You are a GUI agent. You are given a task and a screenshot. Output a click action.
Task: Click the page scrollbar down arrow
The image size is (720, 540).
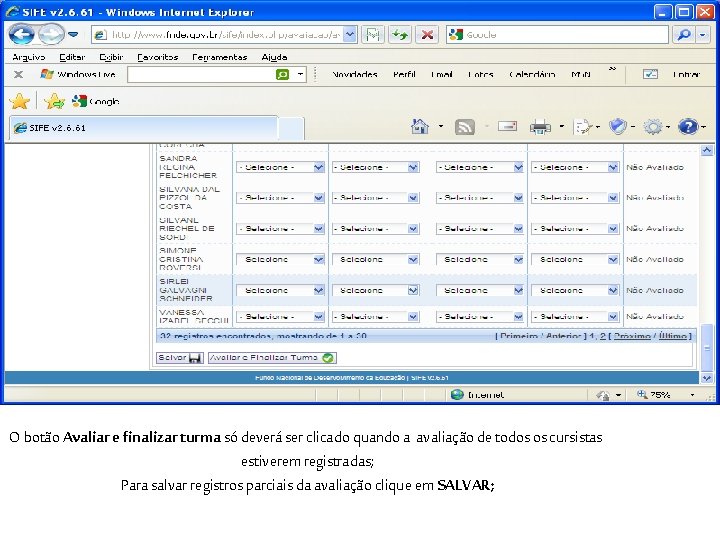707,378
